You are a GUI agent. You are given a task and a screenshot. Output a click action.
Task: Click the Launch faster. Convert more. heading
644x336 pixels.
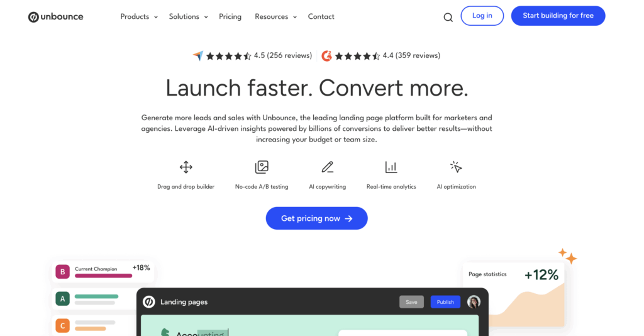(317, 88)
